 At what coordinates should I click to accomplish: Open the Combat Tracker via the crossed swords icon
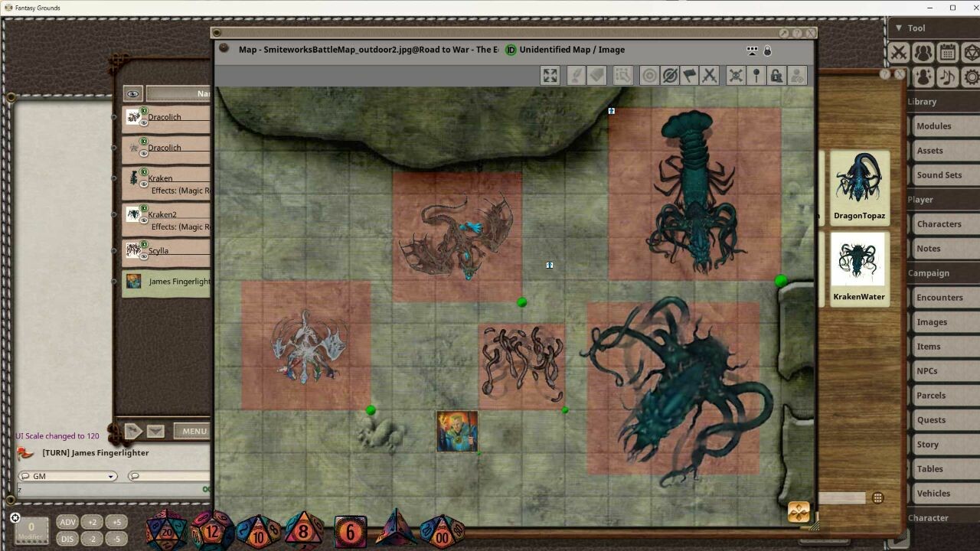click(x=900, y=52)
